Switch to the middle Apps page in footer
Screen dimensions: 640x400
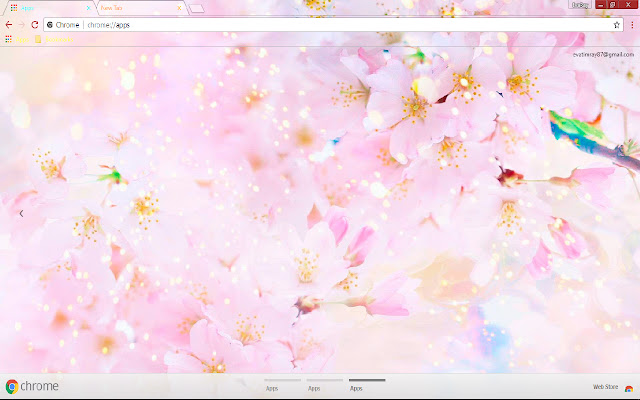(x=324, y=385)
